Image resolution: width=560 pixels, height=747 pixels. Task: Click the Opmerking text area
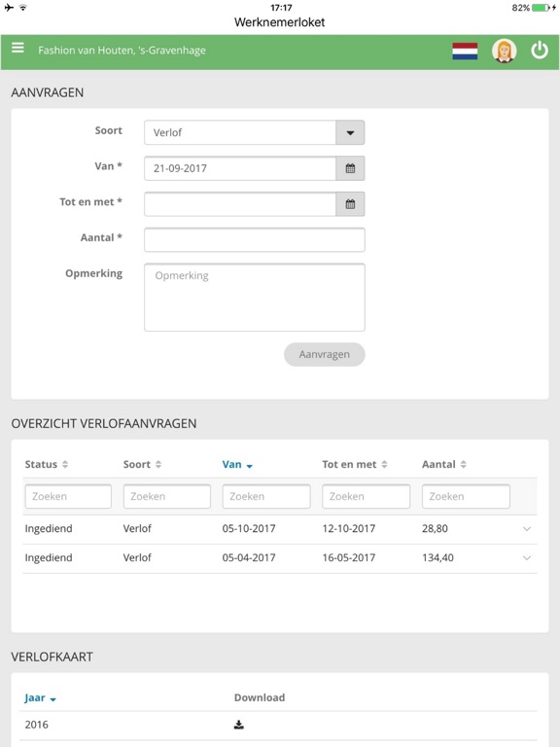255,298
